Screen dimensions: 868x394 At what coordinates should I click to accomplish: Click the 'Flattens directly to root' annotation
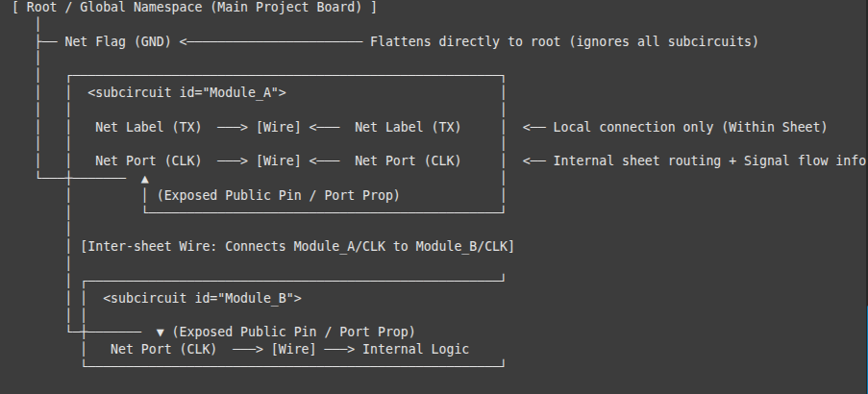tap(564, 41)
